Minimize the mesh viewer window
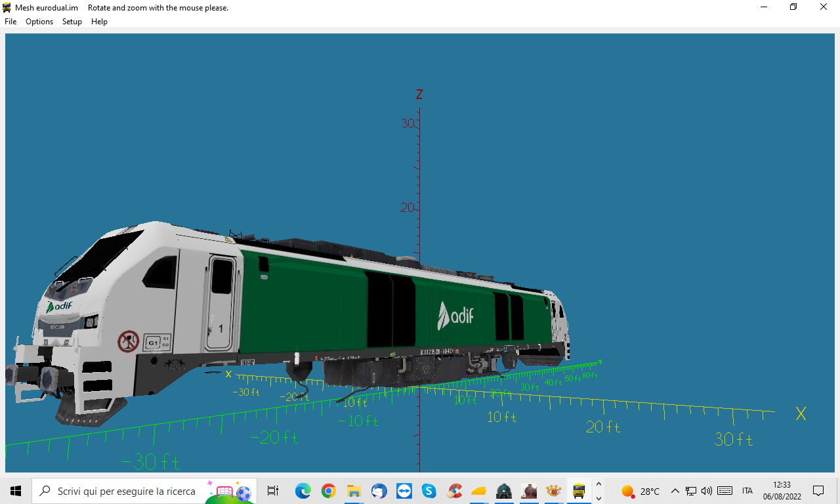This screenshot has height=504, width=840. pyautogui.click(x=763, y=7)
